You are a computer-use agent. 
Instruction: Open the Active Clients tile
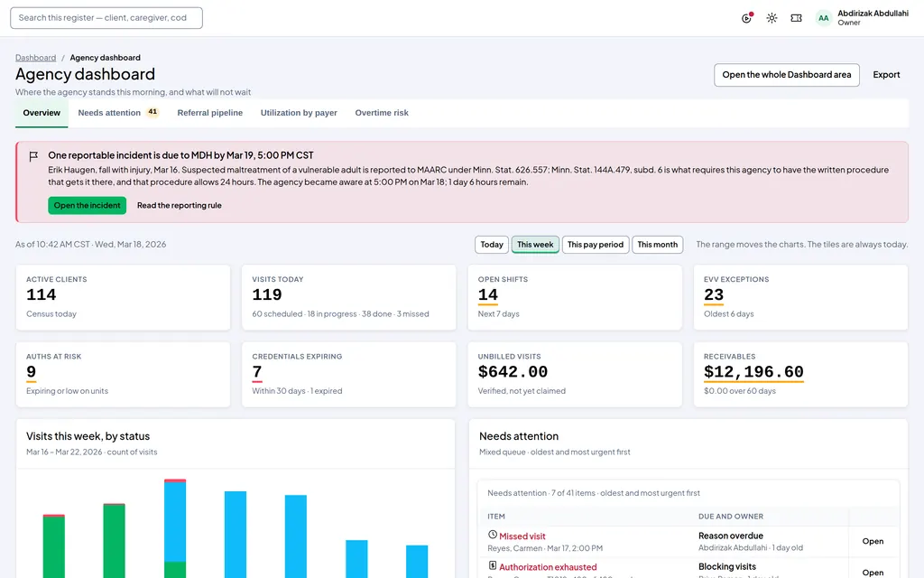pyautogui.click(x=123, y=297)
